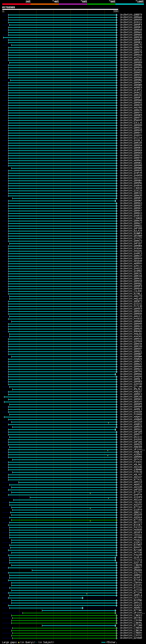This screenshot has height=644, width=146.
Task: Click the cyan ~100% identity color bar
Action: click(x=130, y=4)
